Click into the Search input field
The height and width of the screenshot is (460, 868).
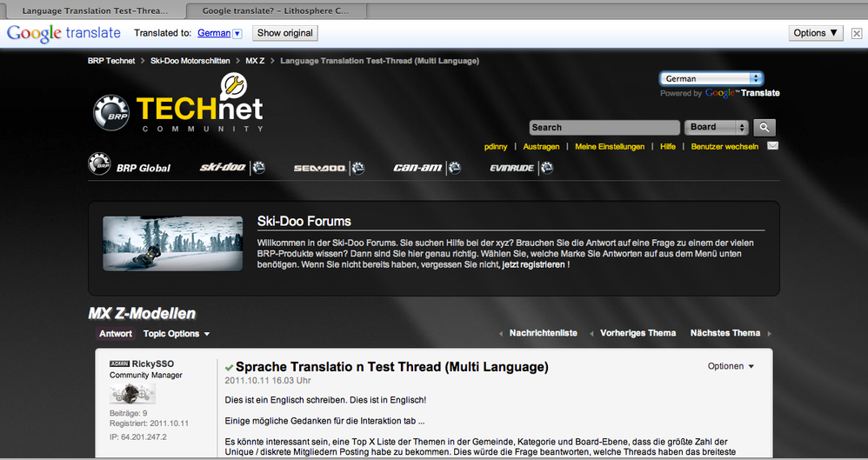click(x=604, y=127)
